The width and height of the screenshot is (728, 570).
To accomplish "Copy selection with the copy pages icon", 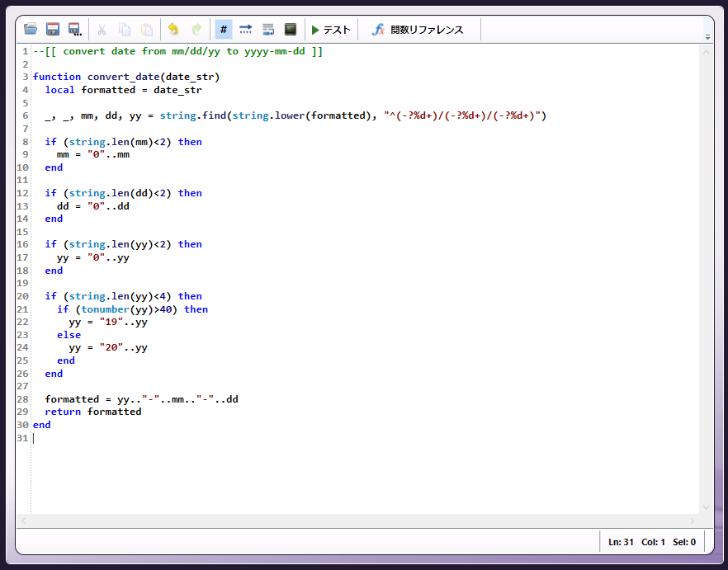I will coord(125,29).
